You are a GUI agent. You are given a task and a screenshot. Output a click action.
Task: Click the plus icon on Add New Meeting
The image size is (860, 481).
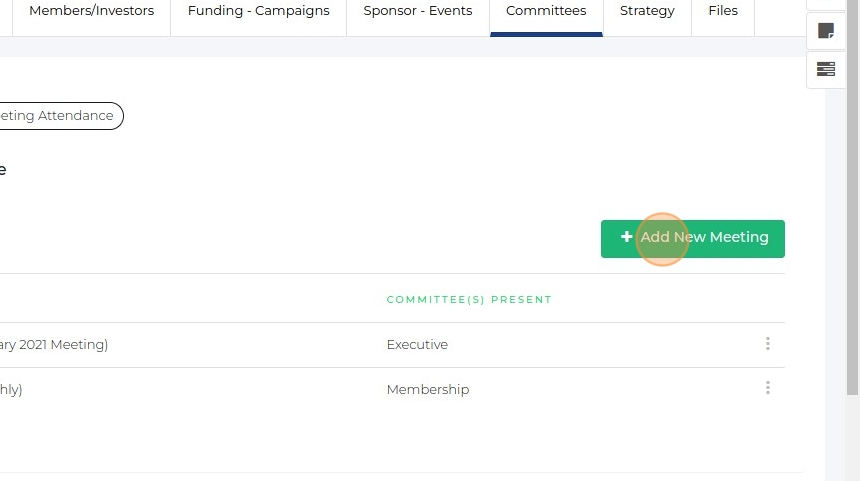[626, 238]
